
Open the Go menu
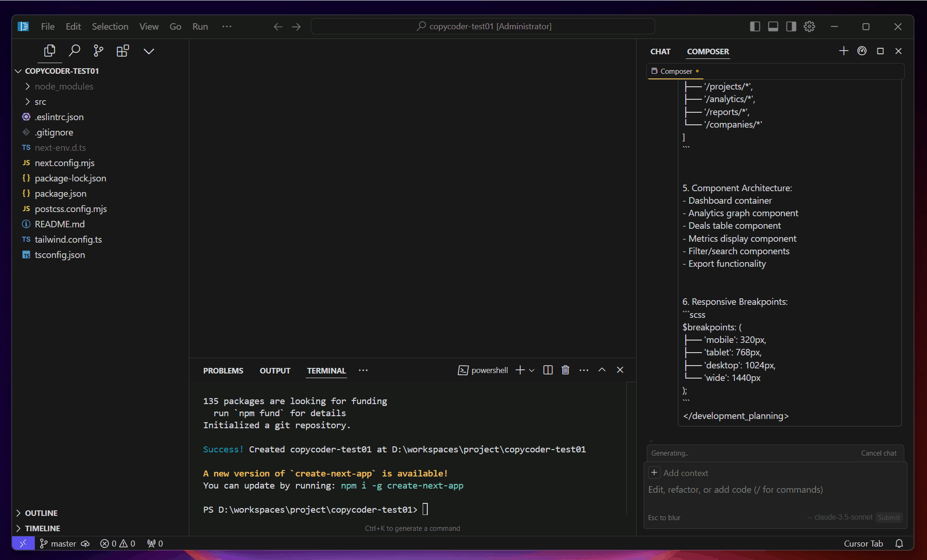click(x=175, y=26)
